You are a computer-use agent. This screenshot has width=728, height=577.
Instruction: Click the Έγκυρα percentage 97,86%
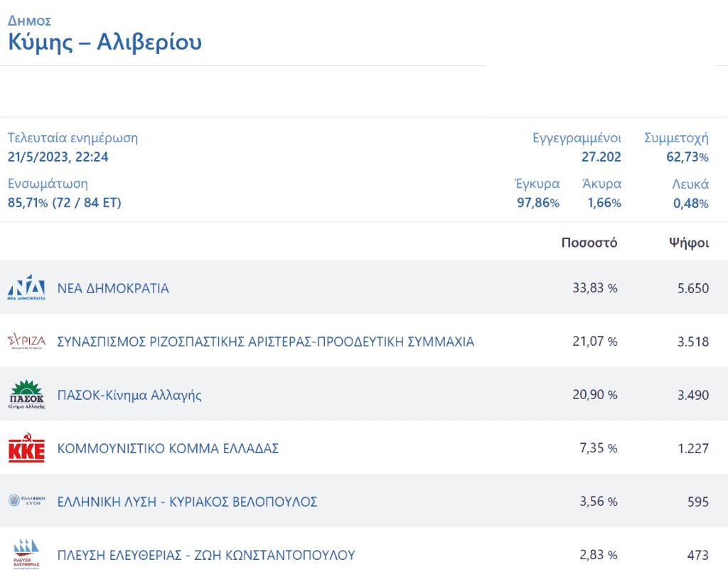537,203
